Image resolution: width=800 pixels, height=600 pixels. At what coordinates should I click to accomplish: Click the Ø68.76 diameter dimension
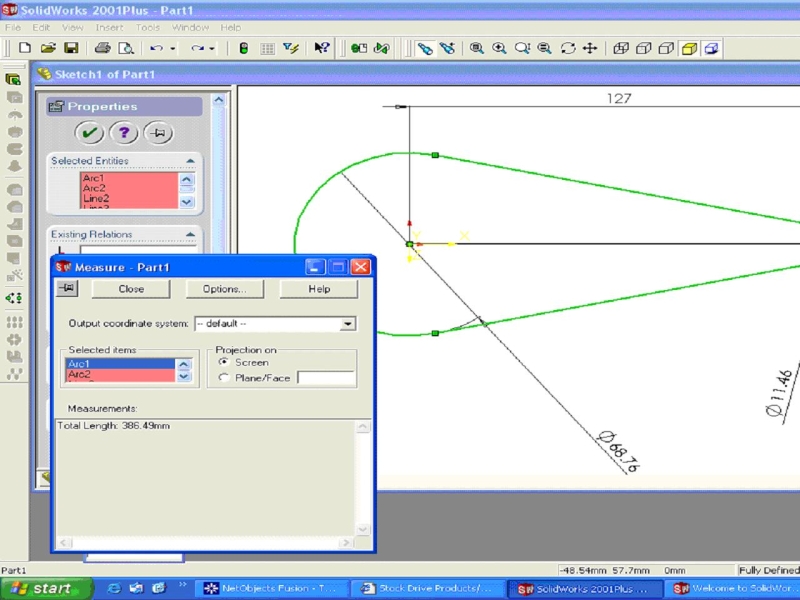coord(619,452)
